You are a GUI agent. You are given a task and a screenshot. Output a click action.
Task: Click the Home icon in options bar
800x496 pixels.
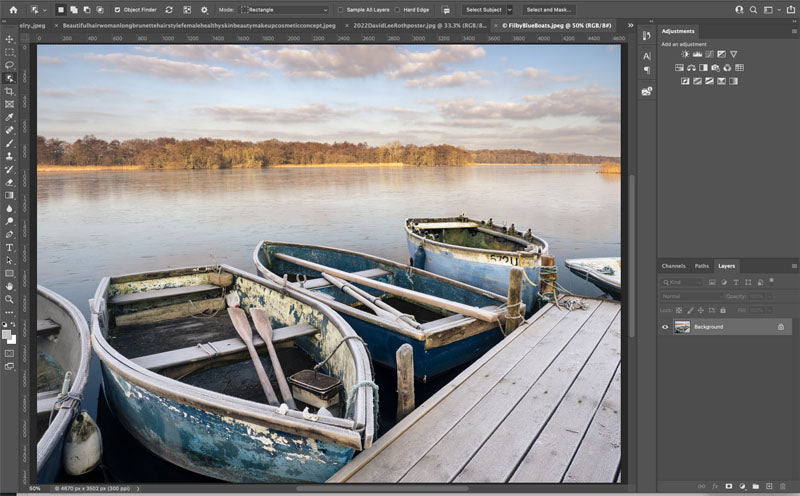click(x=13, y=9)
